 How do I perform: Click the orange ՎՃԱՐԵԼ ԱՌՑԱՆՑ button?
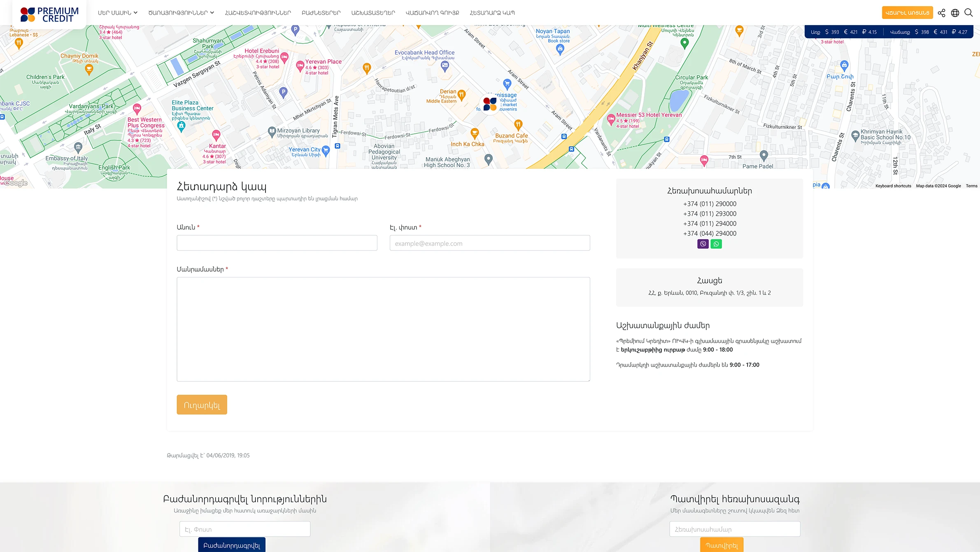tap(907, 13)
